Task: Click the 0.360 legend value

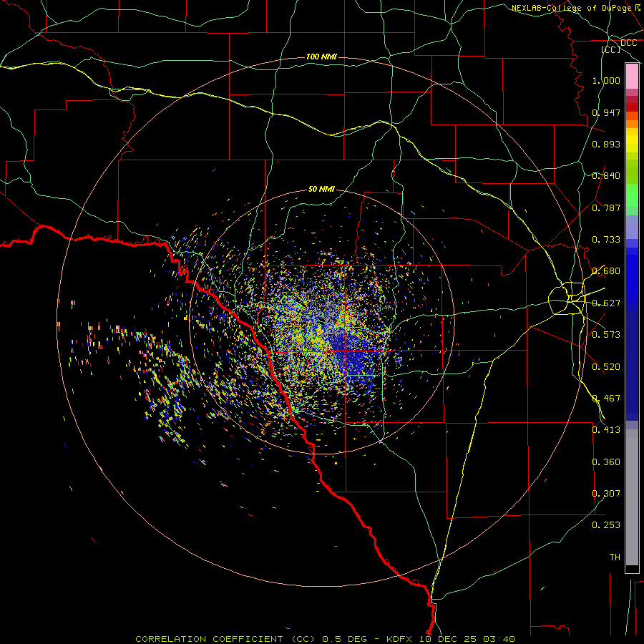Action: [x=606, y=462]
